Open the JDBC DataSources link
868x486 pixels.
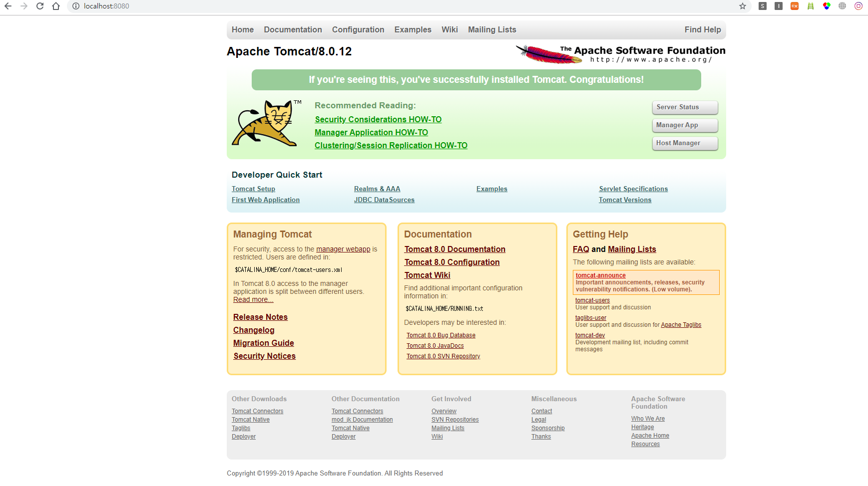coord(384,200)
